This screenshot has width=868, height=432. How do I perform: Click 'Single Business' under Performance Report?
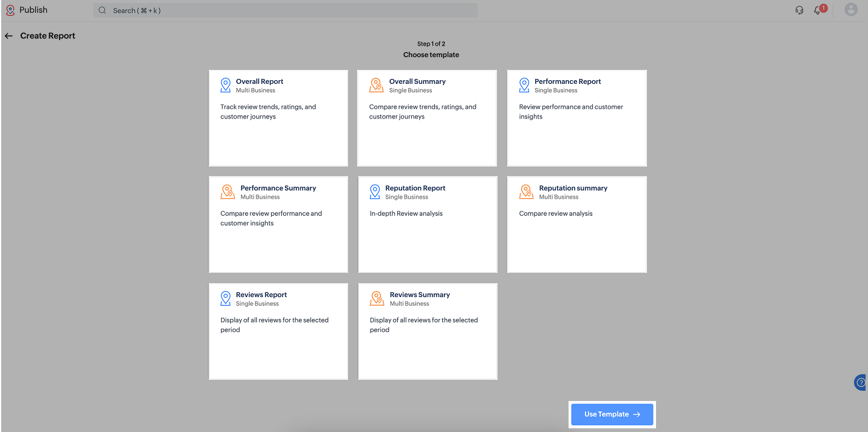556,91
